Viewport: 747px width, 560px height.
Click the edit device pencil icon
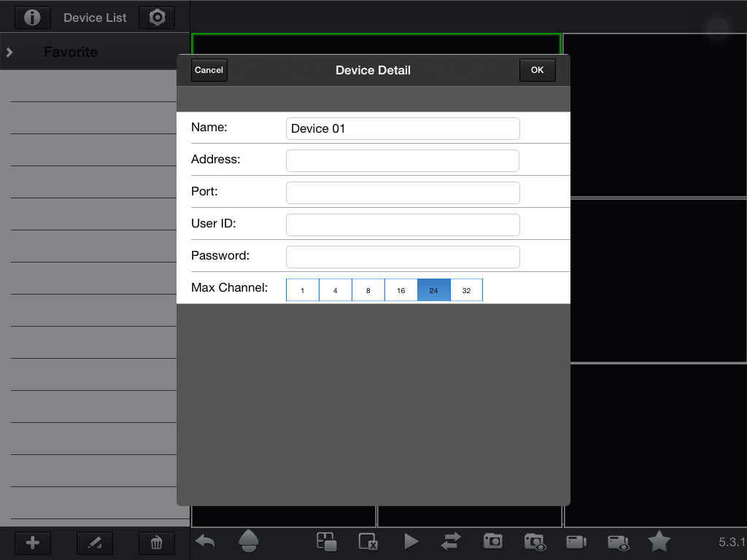(x=95, y=542)
